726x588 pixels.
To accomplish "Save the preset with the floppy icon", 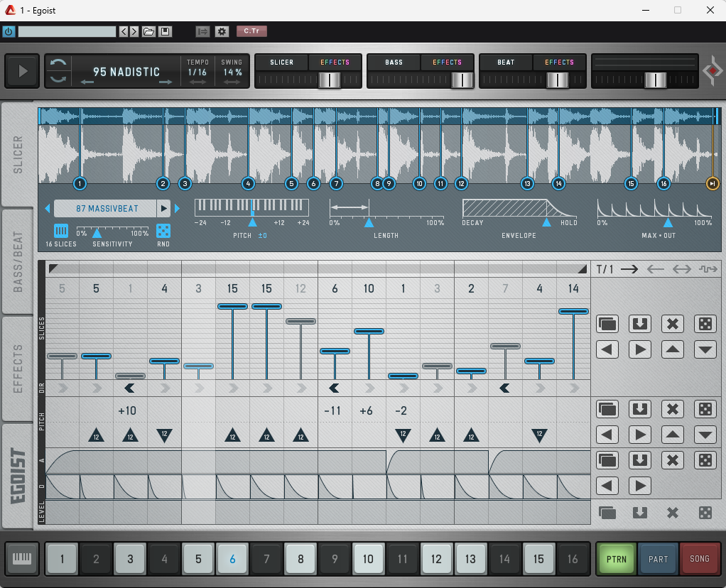I will coord(166,31).
